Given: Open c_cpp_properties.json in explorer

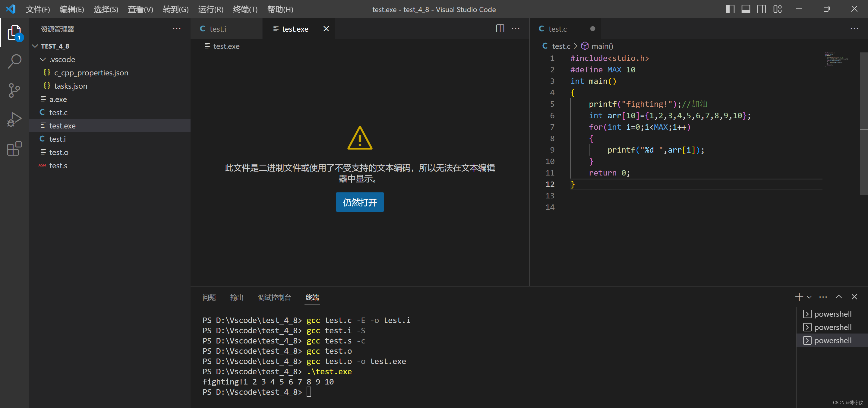Looking at the screenshot, I should pyautogui.click(x=110, y=73).
